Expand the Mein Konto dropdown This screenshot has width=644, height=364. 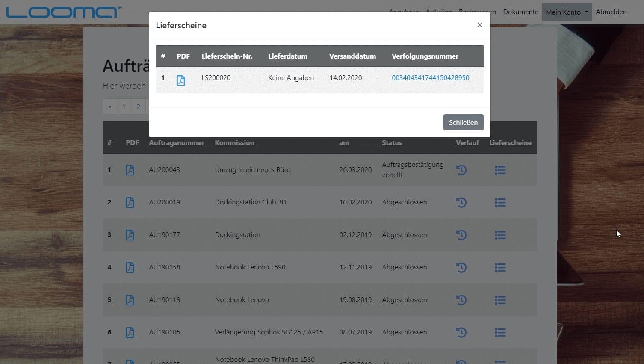coord(566,12)
